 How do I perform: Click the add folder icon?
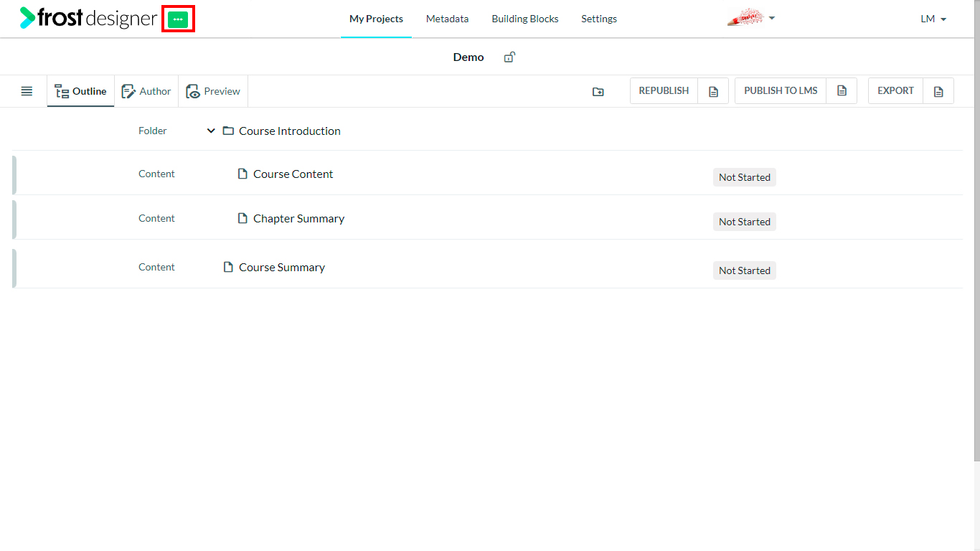(x=598, y=91)
